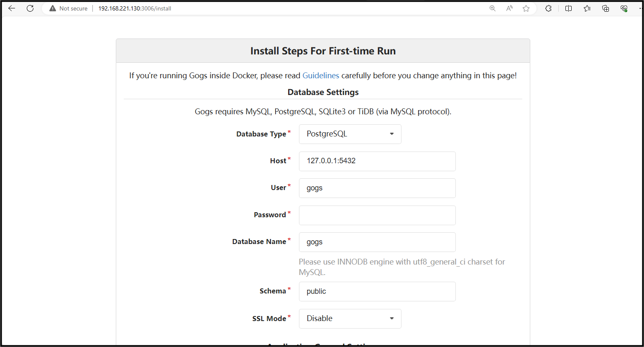Focus the Host field with 127.0.0.1:5432

(377, 161)
